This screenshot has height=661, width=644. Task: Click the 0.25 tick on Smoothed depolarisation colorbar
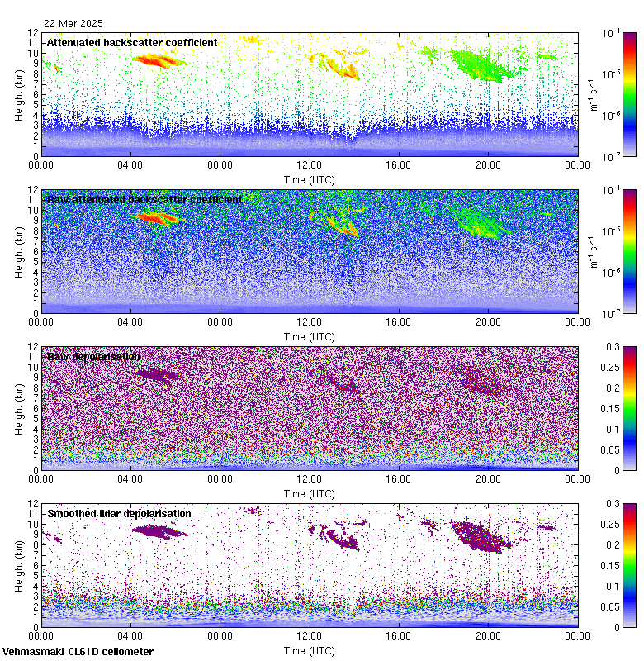(610, 524)
